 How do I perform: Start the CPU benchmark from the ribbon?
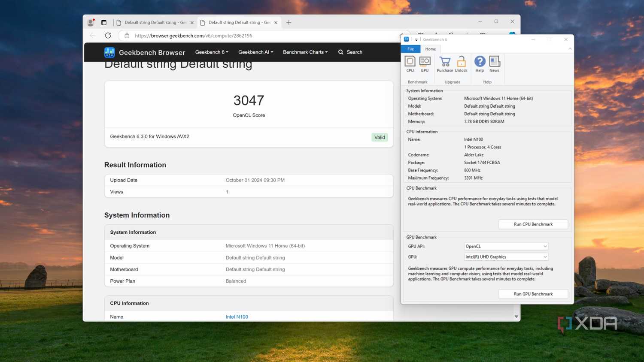pos(410,64)
